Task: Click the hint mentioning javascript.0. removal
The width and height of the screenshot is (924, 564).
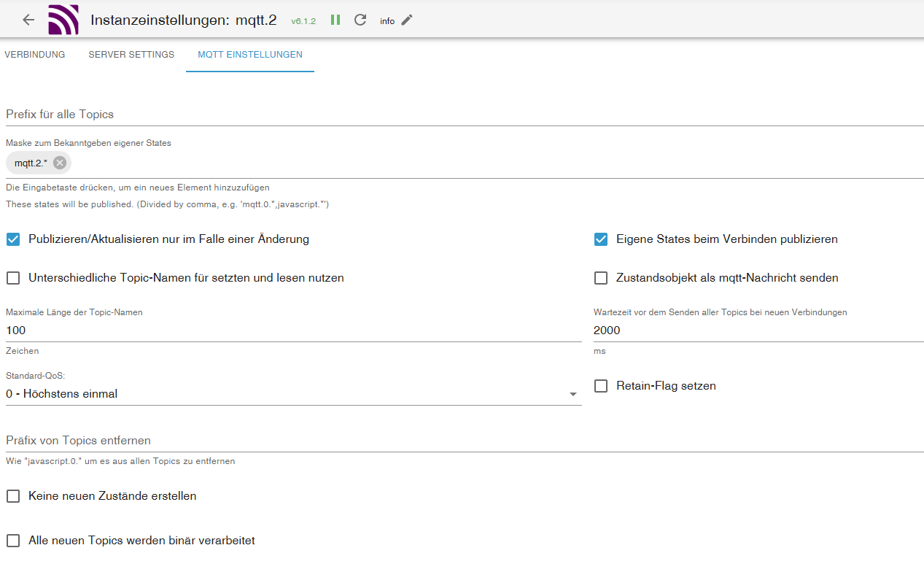Action: [x=120, y=461]
